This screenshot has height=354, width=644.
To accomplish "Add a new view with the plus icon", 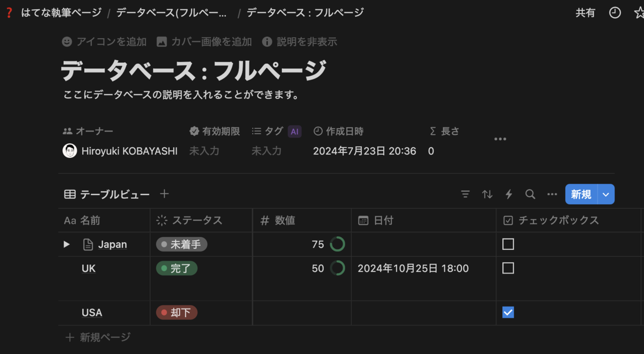I will click(x=164, y=194).
